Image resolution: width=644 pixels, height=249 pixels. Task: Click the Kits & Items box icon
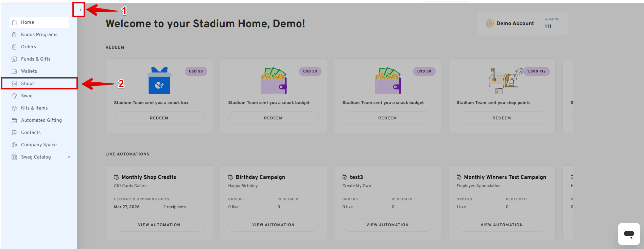point(14,108)
